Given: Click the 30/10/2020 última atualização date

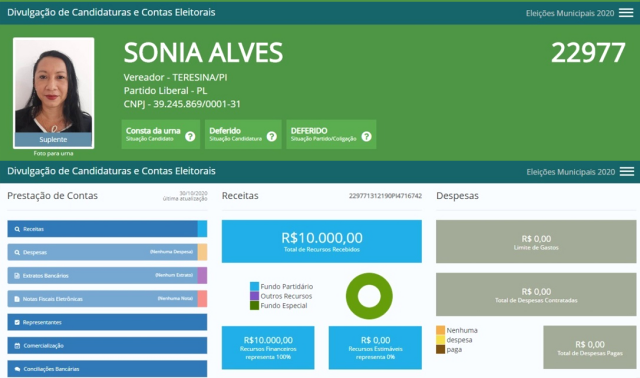Looking at the screenshot, I should [185, 196].
